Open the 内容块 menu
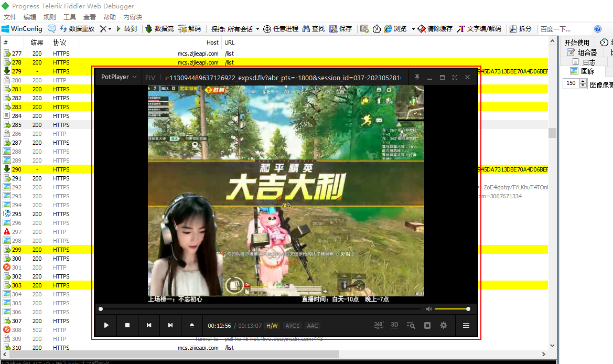This screenshot has width=613, height=364. (x=133, y=17)
